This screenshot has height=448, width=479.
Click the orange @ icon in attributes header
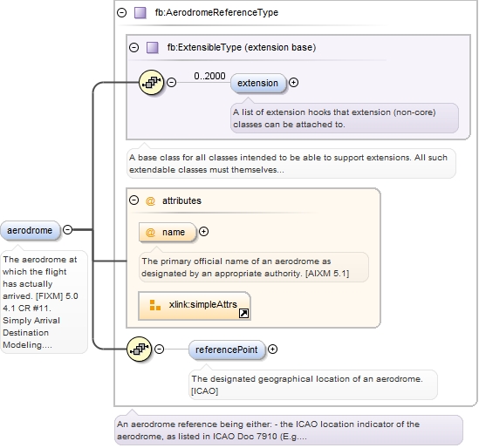(150, 200)
